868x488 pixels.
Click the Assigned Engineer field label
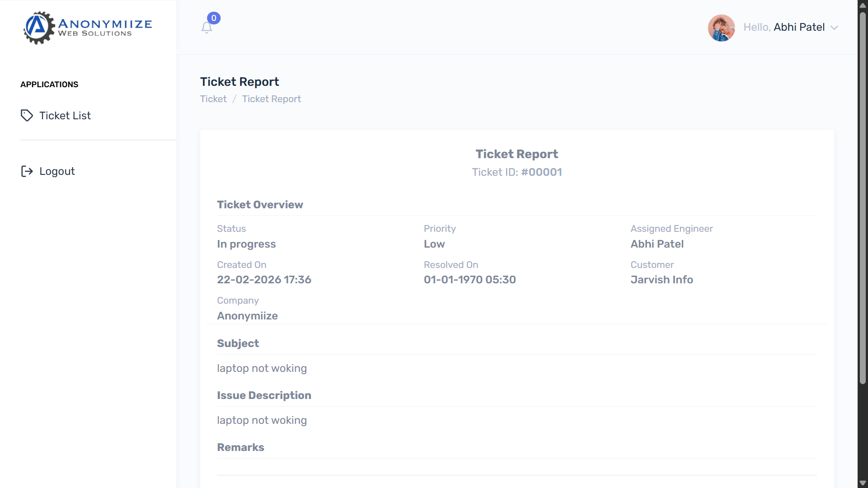(x=672, y=229)
